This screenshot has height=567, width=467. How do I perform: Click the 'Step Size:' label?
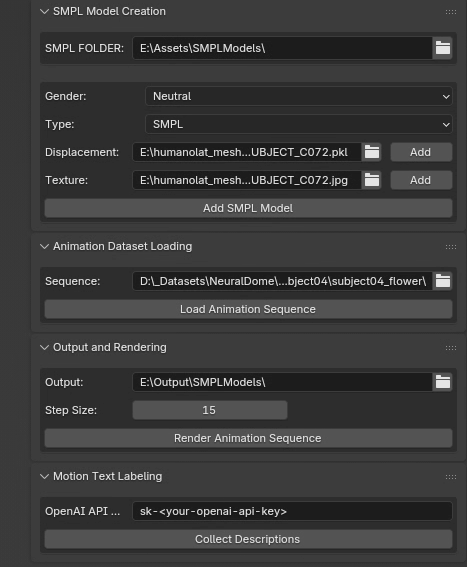[71, 410]
